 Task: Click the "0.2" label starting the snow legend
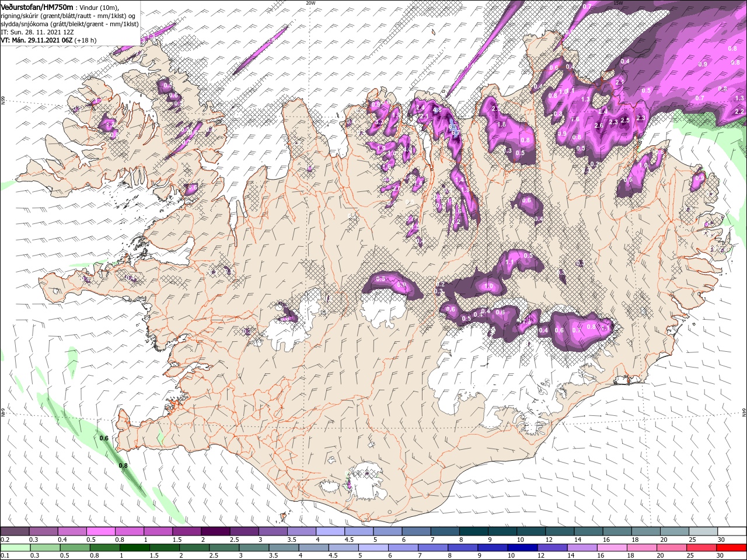[x=5, y=540]
